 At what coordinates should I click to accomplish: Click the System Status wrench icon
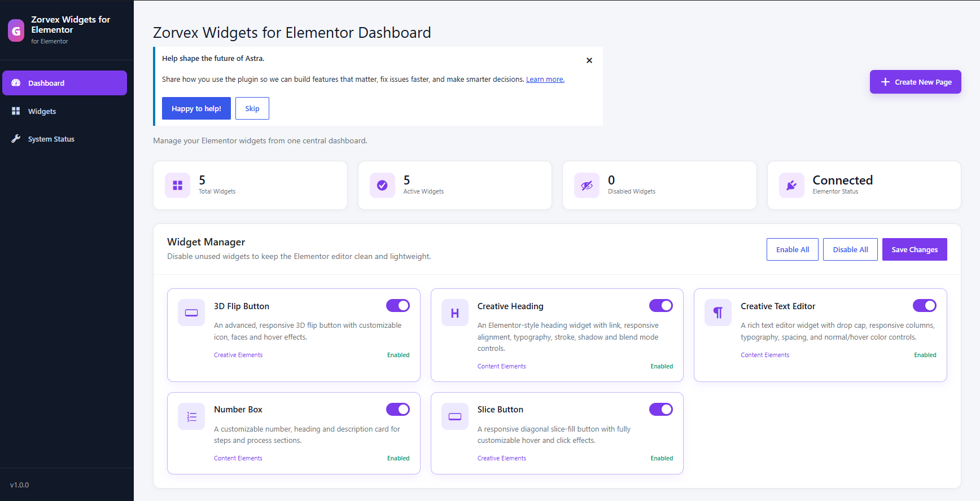click(16, 139)
